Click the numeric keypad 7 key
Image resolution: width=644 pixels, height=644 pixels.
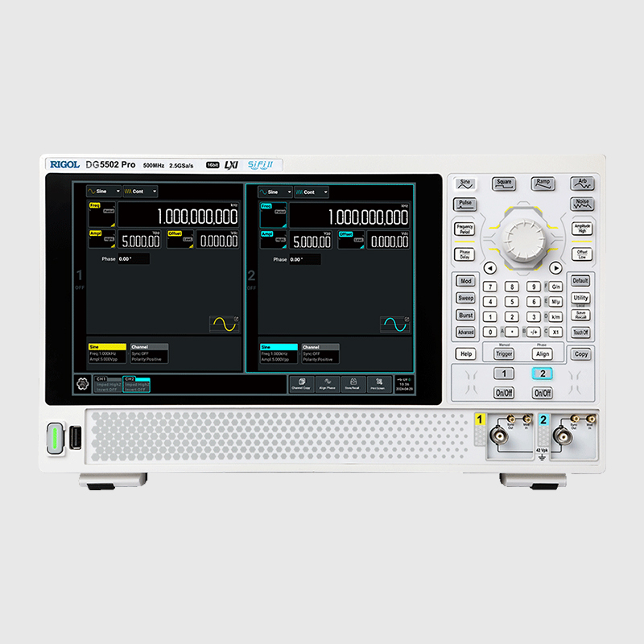coord(489,287)
